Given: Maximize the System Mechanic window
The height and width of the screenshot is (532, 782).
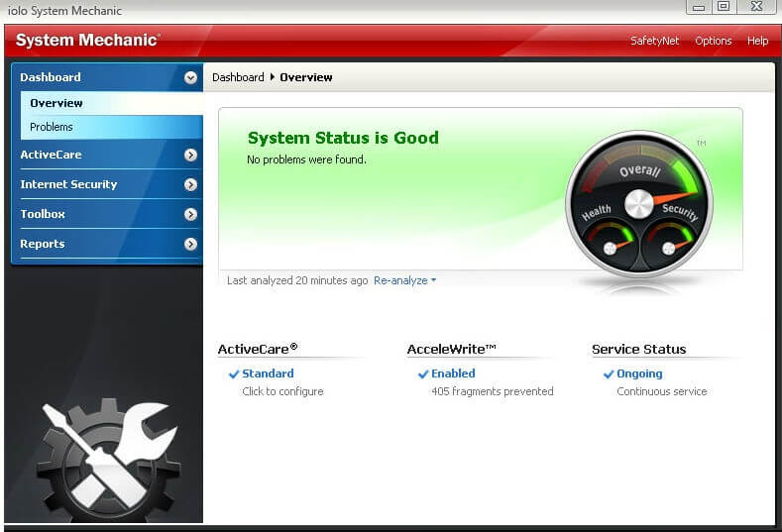Looking at the screenshot, I should tap(724, 7).
